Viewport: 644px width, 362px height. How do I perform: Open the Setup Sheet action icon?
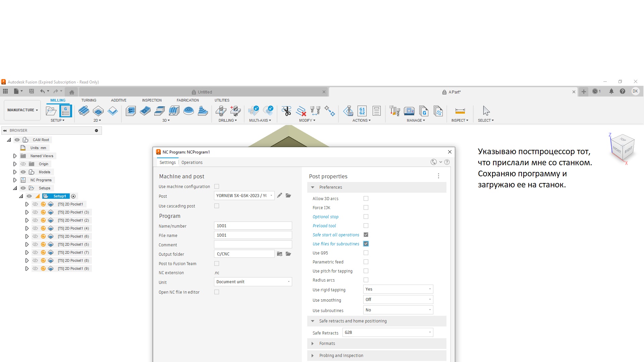click(377, 111)
